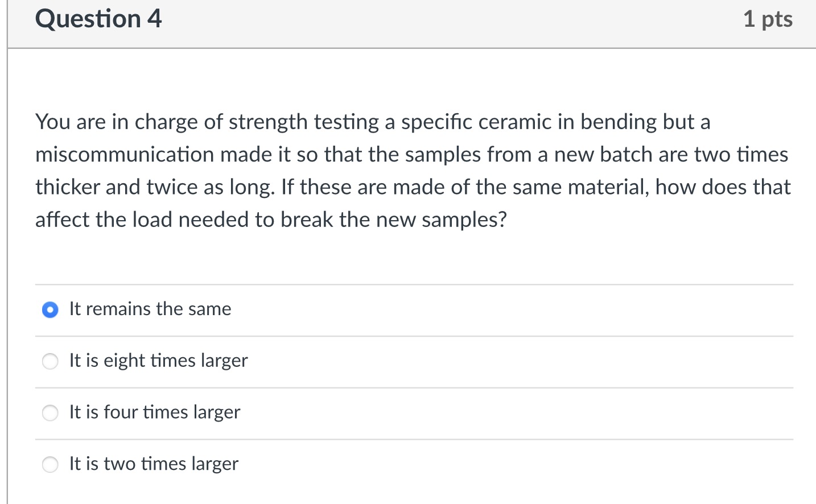Click the "It is two times larger" answer text
Screen dimensions: 816x504
coord(154,464)
